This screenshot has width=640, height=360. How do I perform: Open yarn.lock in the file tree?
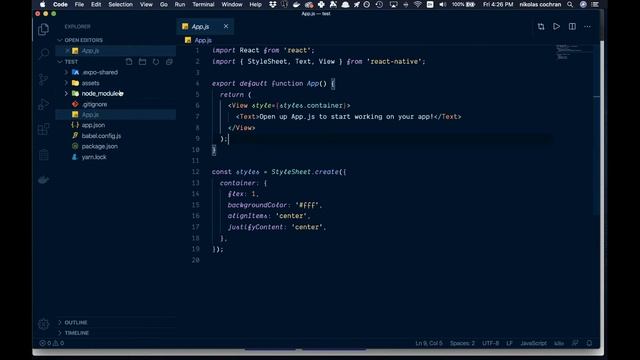tap(94, 157)
